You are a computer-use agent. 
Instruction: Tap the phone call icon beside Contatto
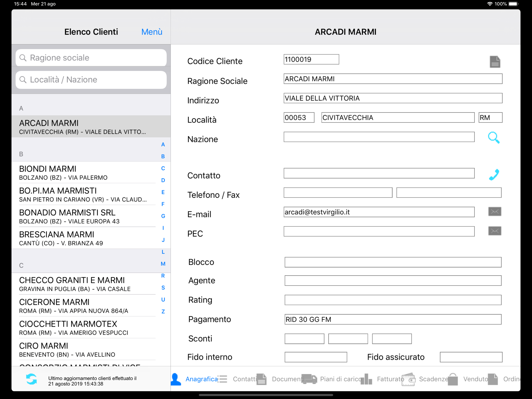494,175
